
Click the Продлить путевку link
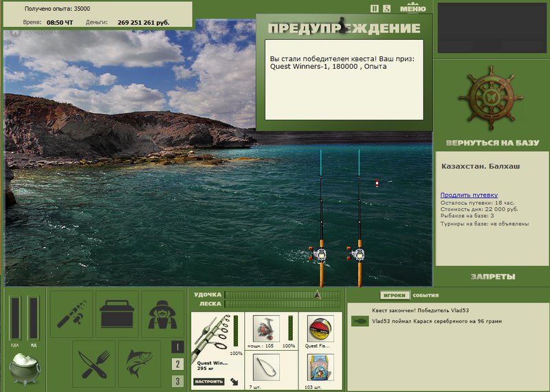(x=469, y=195)
